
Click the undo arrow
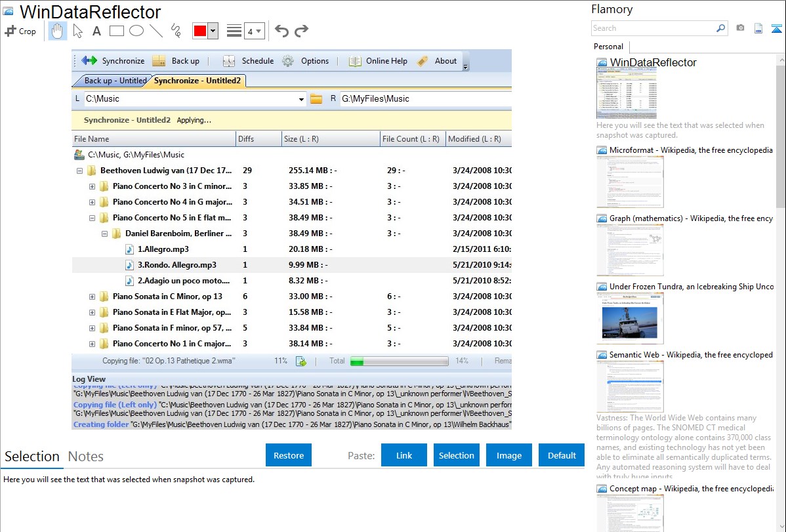tap(281, 31)
